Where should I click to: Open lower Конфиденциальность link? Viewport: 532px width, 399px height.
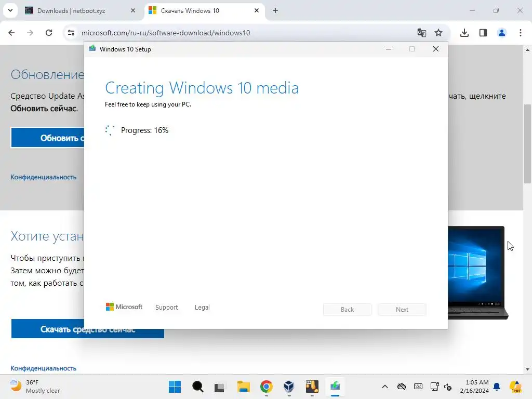coord(44,368)
